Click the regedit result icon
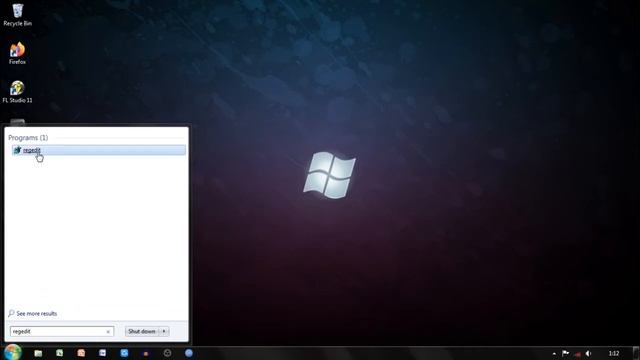 [x=17, y=150]
